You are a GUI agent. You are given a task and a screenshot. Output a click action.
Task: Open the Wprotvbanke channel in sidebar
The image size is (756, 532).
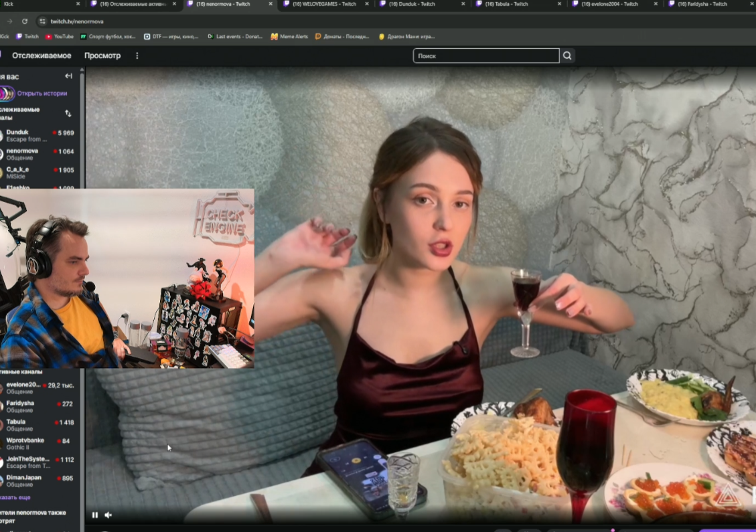[x=39, y=443]
